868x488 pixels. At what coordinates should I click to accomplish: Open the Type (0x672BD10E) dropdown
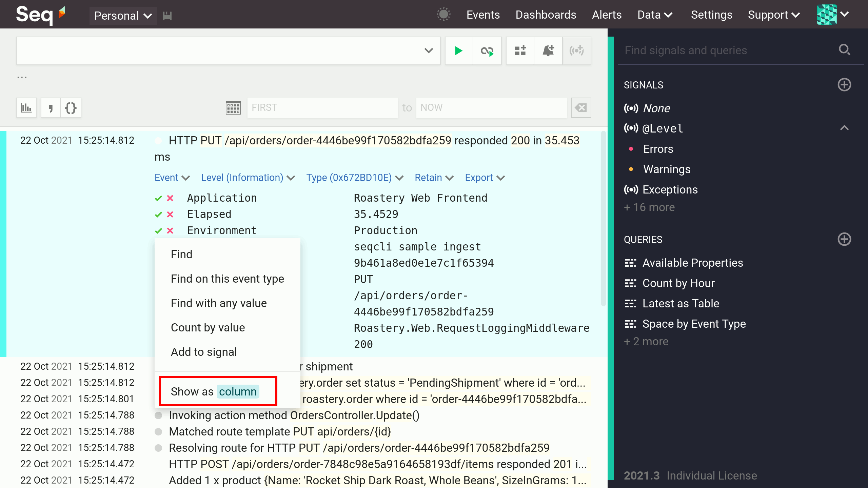tap(355, 178)
